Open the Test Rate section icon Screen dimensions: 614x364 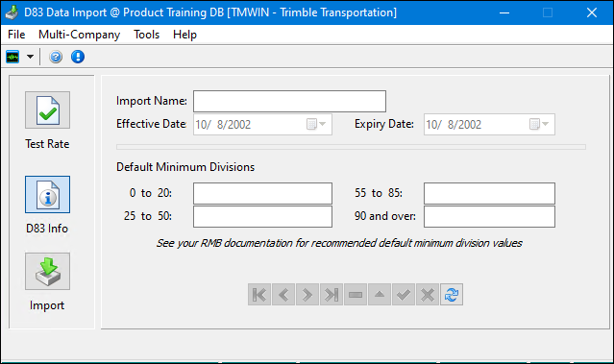[47, 110]
